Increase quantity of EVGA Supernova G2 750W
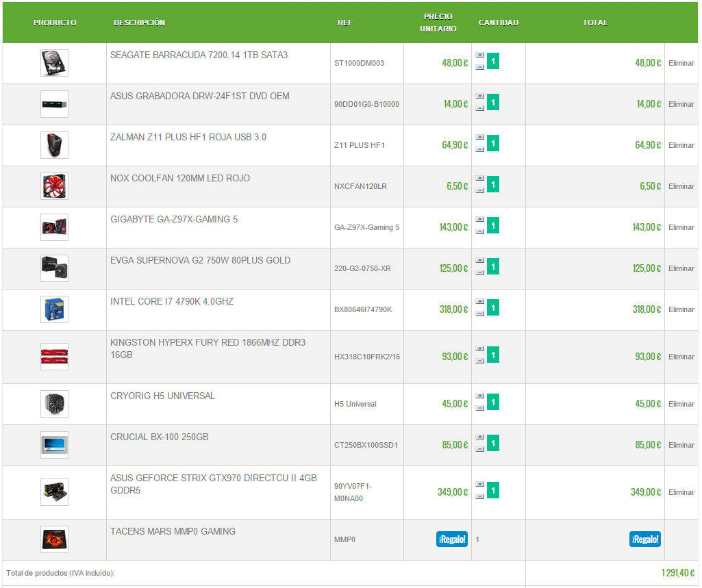 (479, 261)
